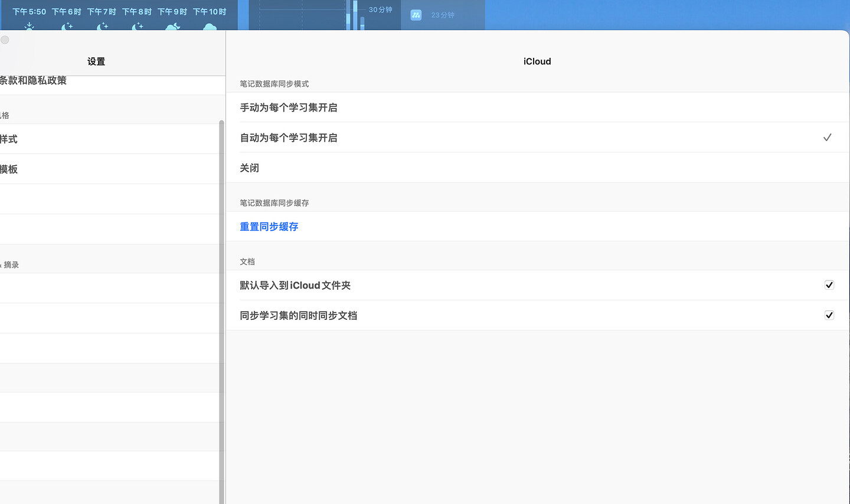Select 自动为每个学习集开启 sync mode
This screenshot has width=850, height=504.
click(x=537, y=138)
